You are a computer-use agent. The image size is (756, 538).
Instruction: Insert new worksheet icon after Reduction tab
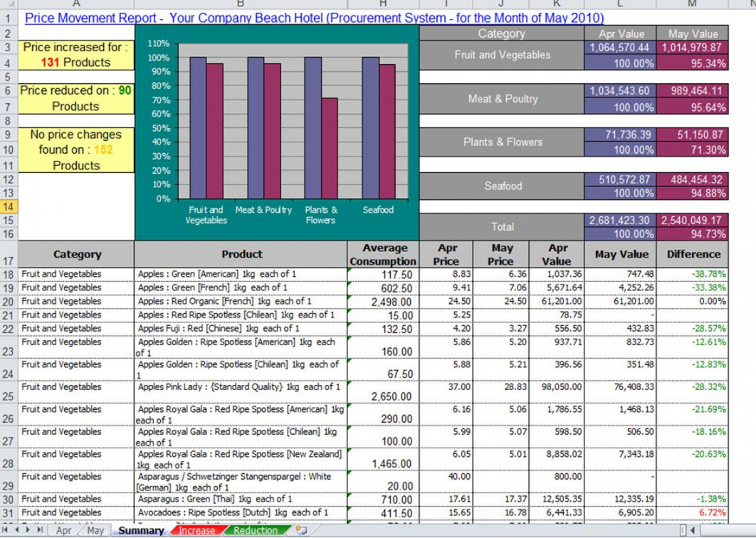tap(301, 530)
